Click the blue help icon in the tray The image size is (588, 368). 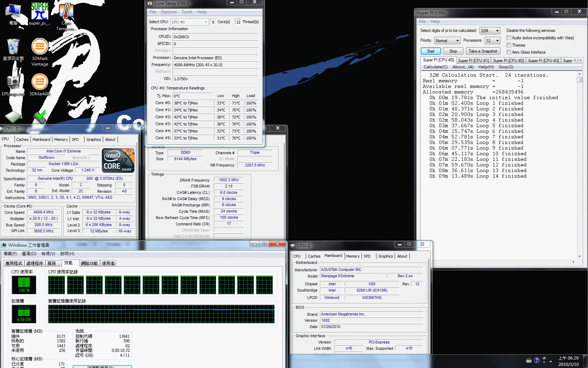pyautogui.click(x=537, y=360)
